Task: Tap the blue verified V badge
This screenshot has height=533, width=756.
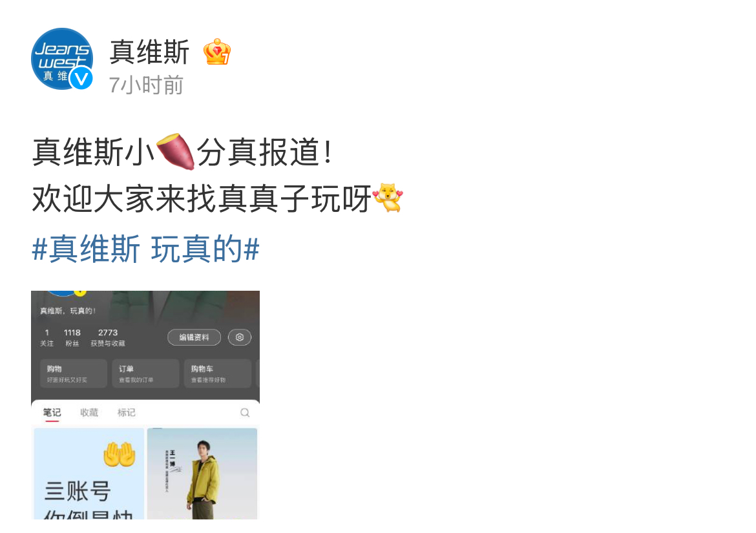Action: 81,78
